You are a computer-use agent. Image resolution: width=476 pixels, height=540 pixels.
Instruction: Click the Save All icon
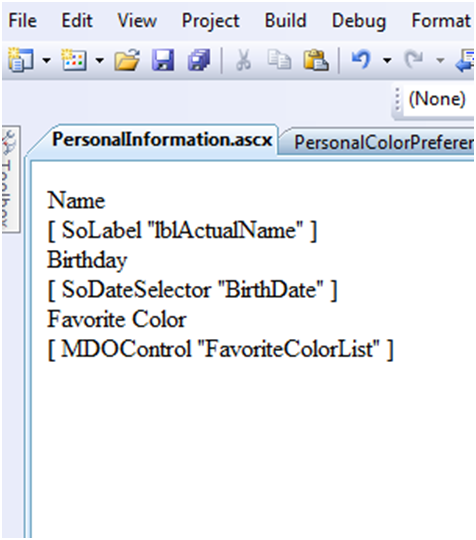199,60
